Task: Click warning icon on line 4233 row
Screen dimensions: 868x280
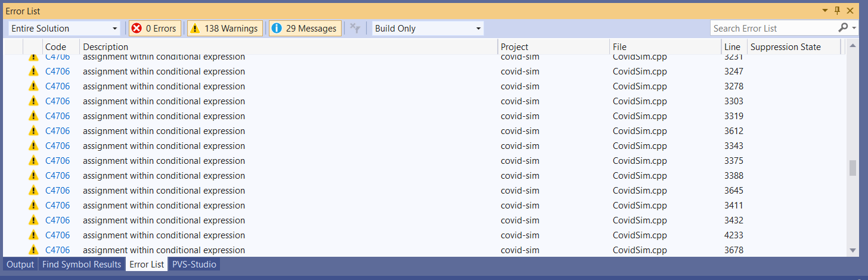Action: [33, 235]
